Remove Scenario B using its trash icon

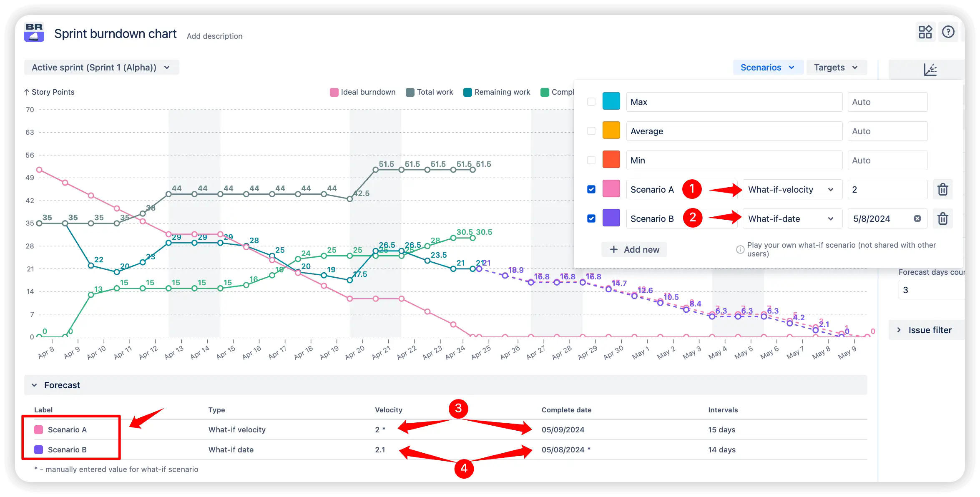[x=942, y=218]
